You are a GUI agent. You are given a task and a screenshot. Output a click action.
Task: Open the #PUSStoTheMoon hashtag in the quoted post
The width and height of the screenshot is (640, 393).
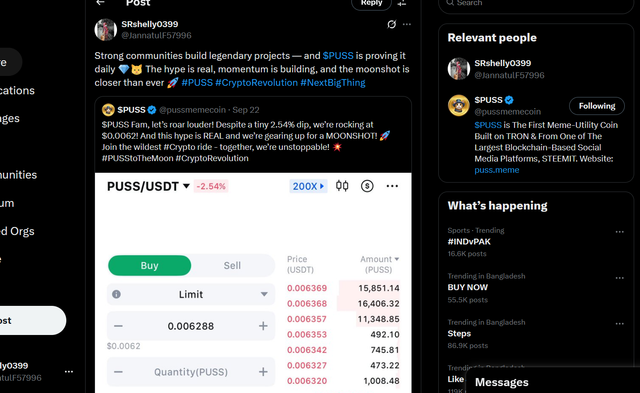click(x=138, y=158)
